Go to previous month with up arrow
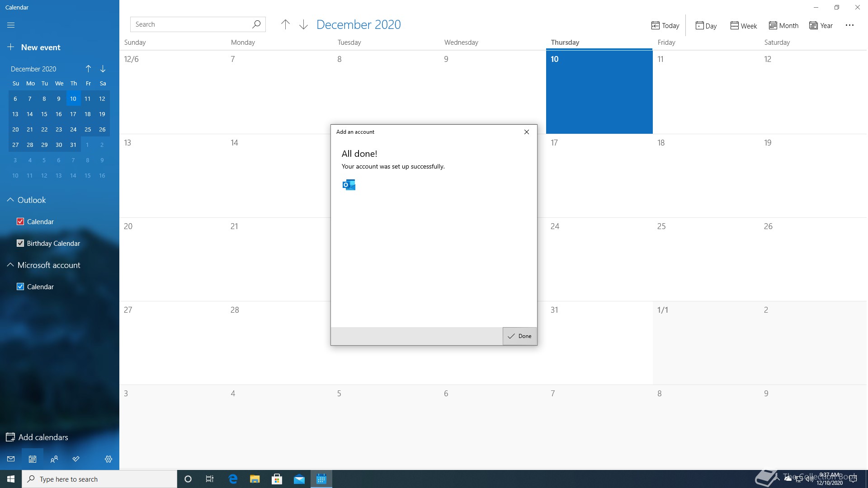Screen dimensions: 868x488 [x=285, y=25]
